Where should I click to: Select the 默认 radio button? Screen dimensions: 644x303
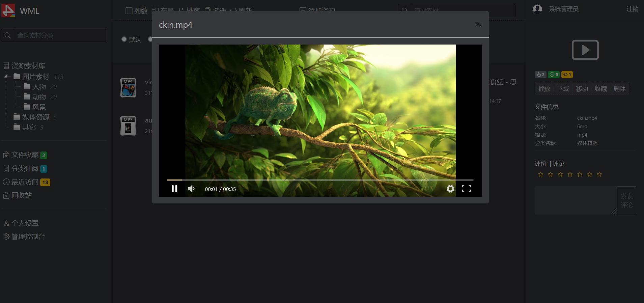tap(124, 39)
